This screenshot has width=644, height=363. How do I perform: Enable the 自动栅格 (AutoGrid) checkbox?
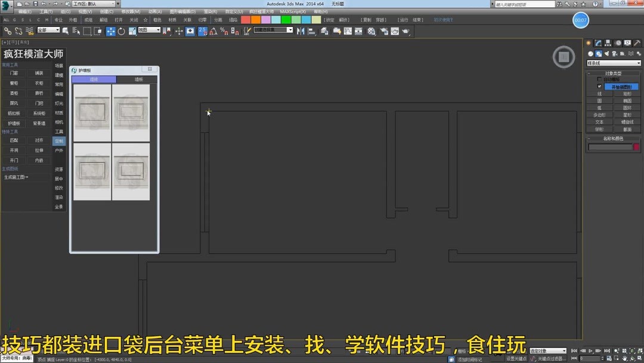tap(598, 79)
